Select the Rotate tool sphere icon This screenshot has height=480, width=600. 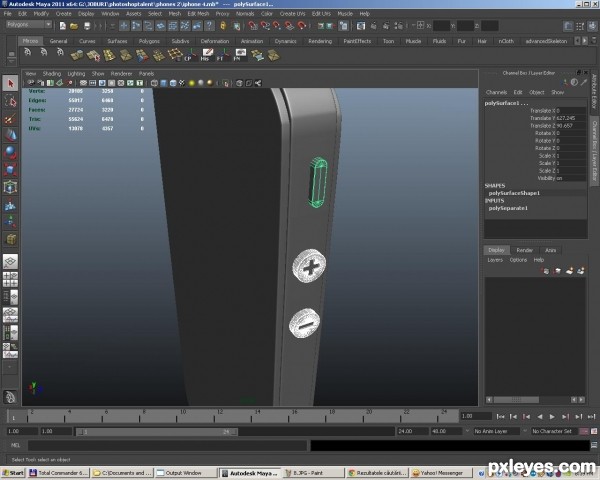[x=10, y=152]
